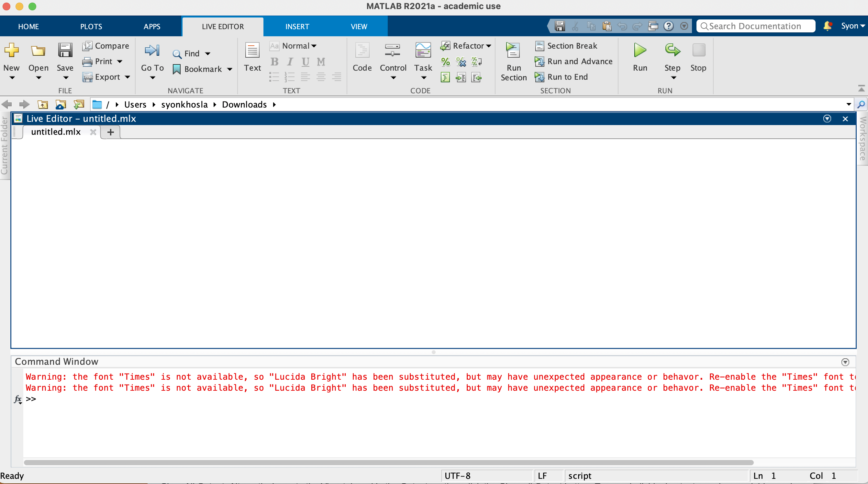
Task: Select the untitled.mlx document tab
Action: coord(56,132)
